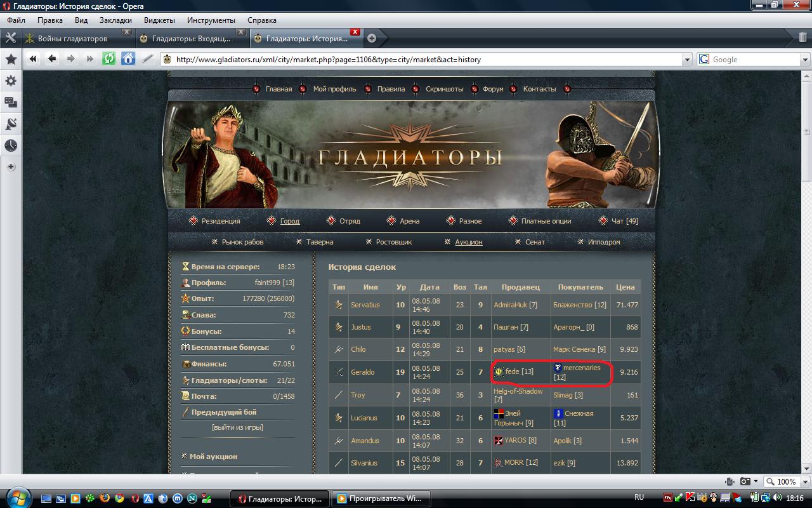Viewport: 812px width, 508px height.
Task: Open a new tab with plus button
Action: point(372,38)
